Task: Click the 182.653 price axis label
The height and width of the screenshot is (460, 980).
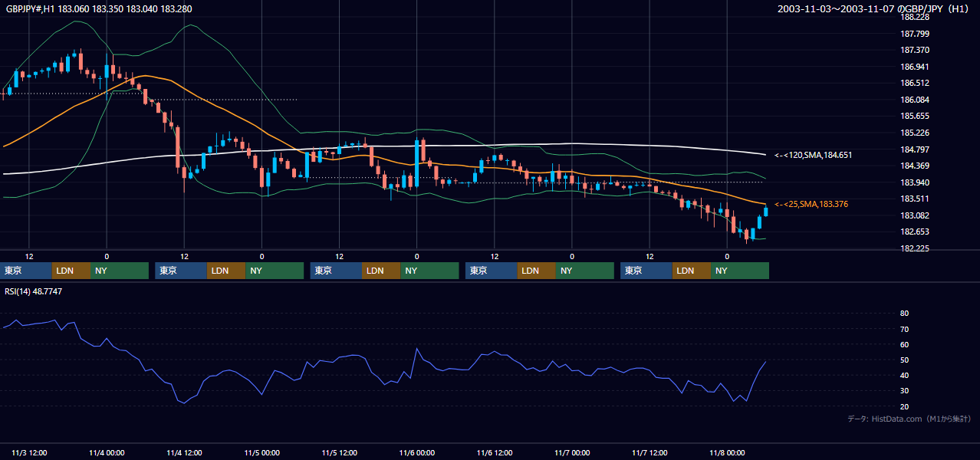Action: point(914,232)
